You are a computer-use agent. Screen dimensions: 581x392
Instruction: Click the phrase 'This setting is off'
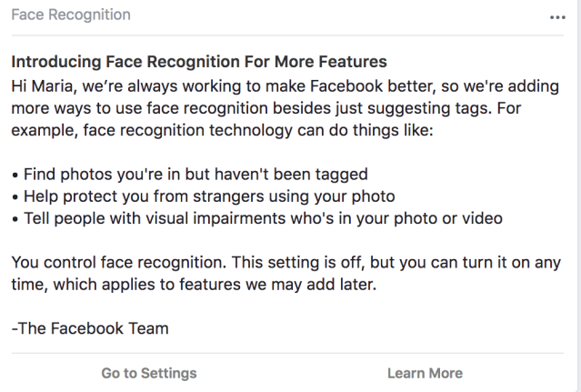296,262
